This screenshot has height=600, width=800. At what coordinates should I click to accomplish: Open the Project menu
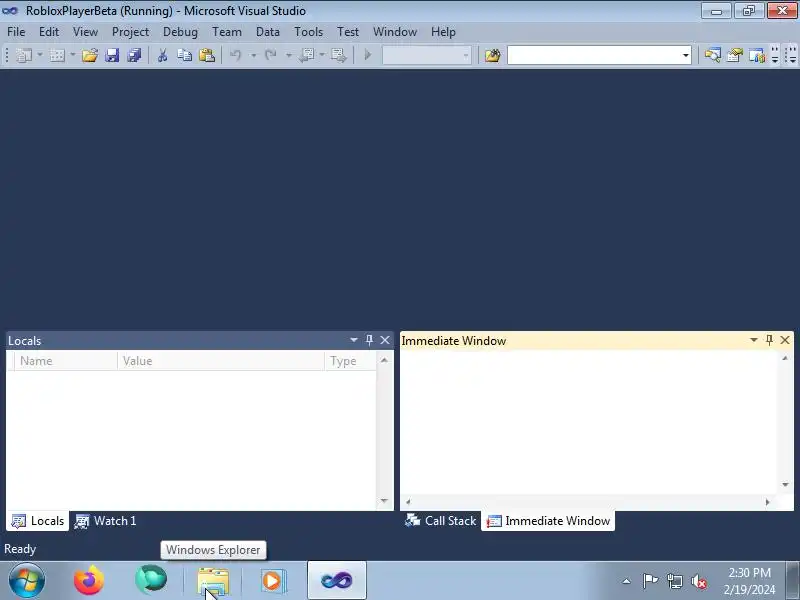[130, 32]
